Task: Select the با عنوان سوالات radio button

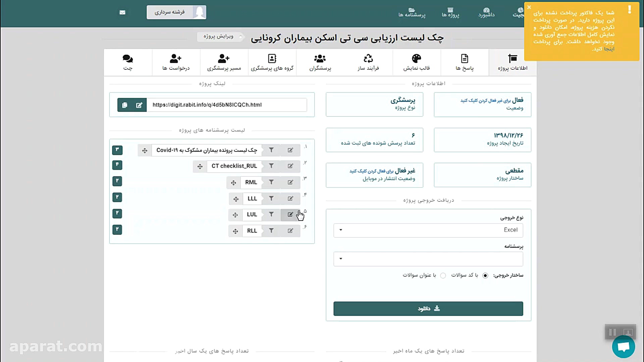Action: [443, 275]
